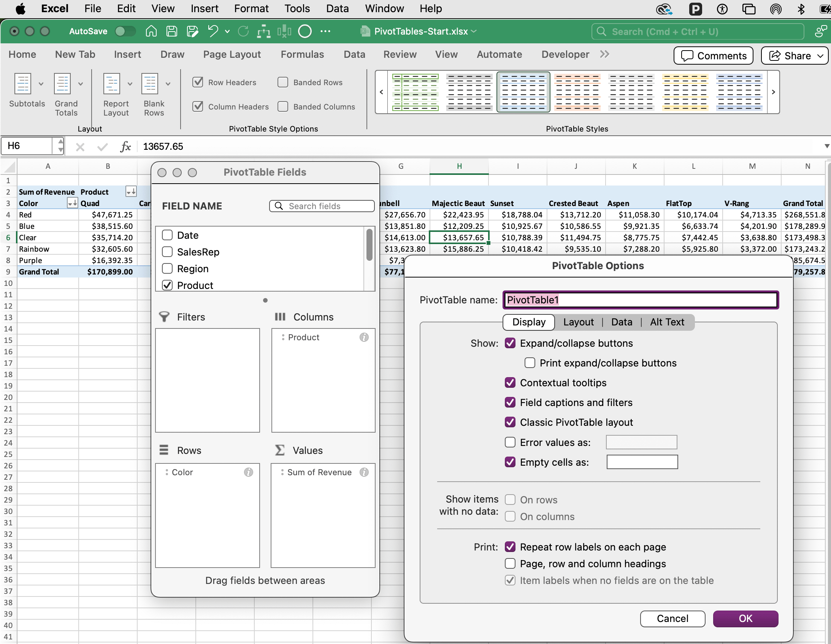Click the Empty cells as text field

coord(642,462)
